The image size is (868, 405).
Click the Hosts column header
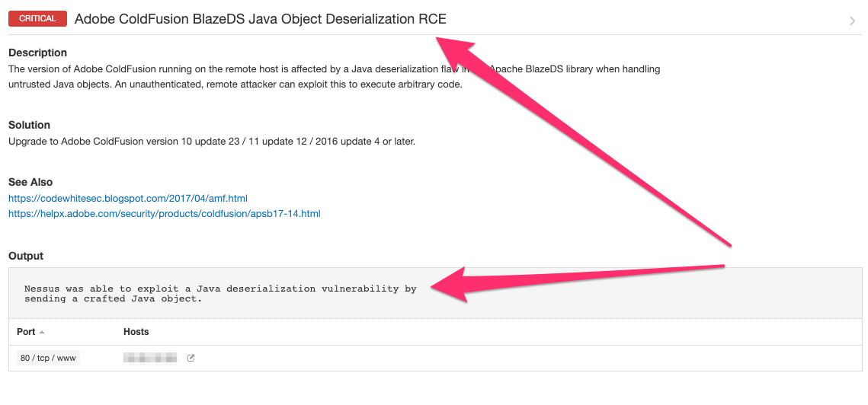tap(136, 332)
